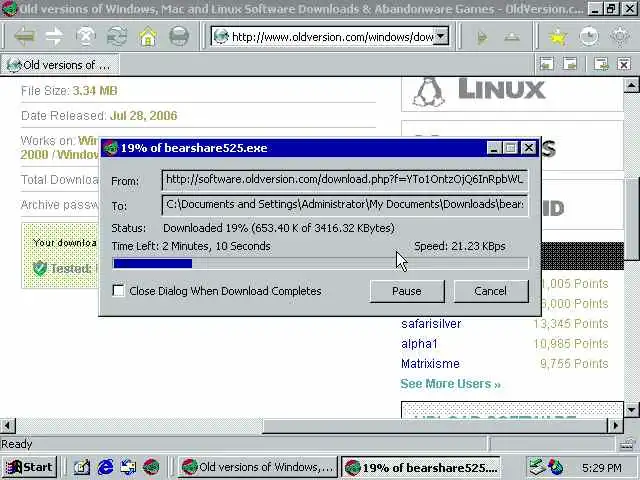Switch to 19% of bearshare525 taskbar button
The width and height of the screenshot is (640, 480).
[421, 467]
